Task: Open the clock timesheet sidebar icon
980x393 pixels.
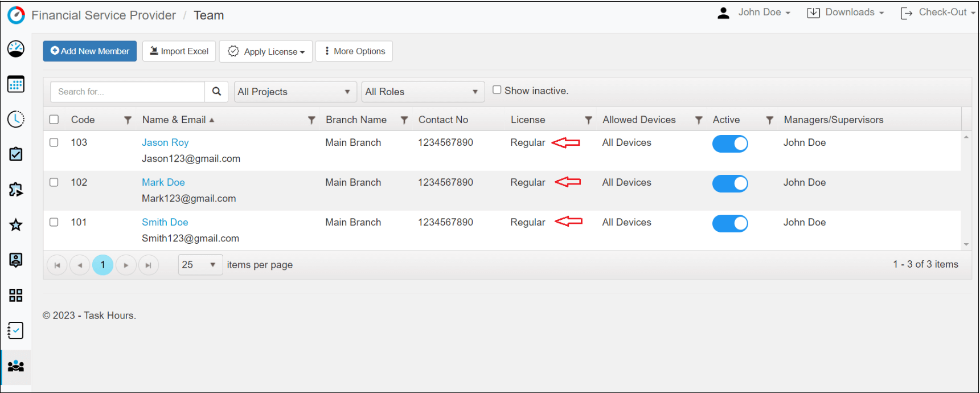Action: [x=16, y=119]
